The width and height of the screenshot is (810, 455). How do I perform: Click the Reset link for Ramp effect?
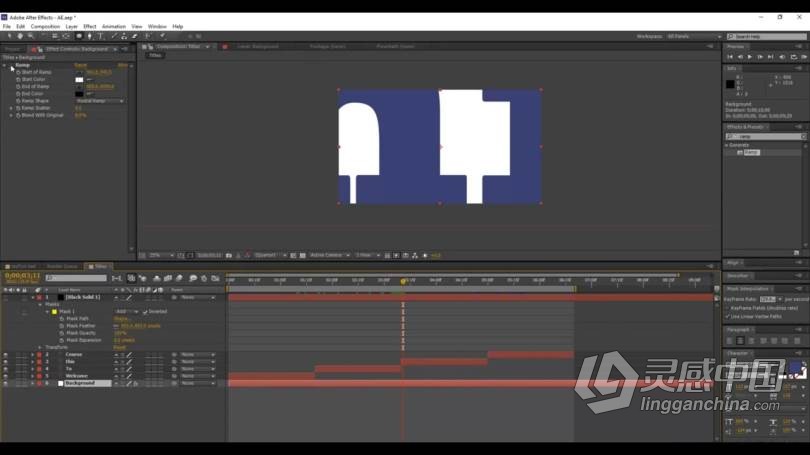coord(80,65)
